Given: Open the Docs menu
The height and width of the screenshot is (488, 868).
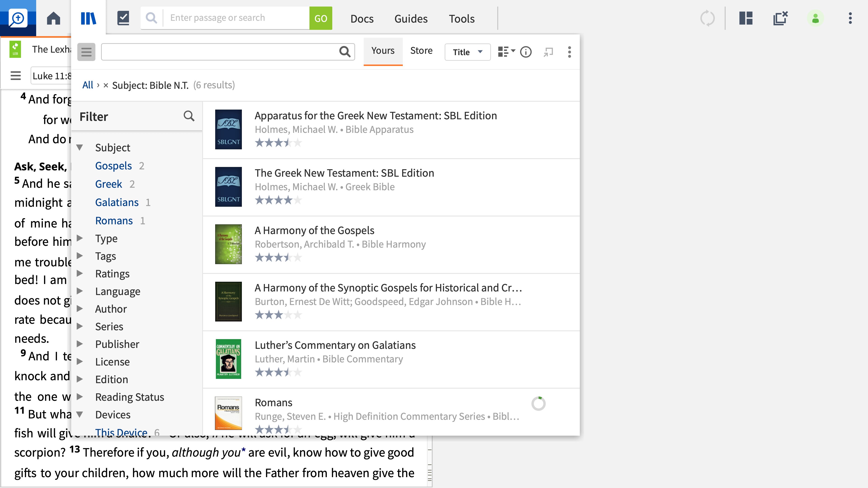Looking at the screenshot, I should 362,19.
